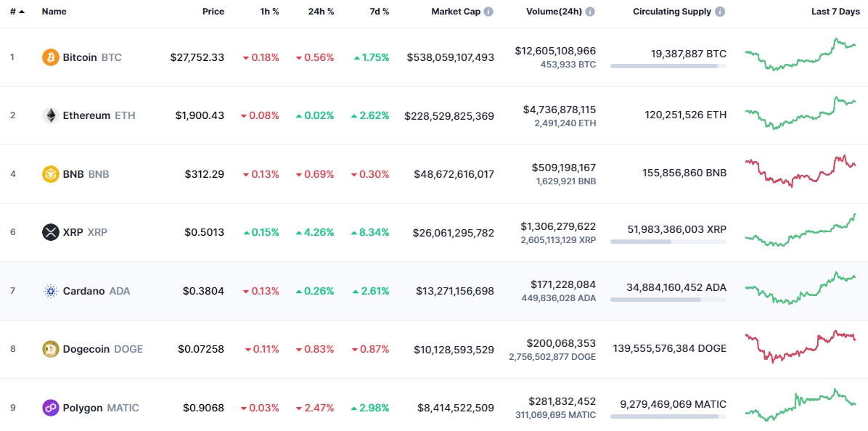Open Dogecoin's red 7-day sparkline chart
Viewport: 868px width, 431px height.
801,347
